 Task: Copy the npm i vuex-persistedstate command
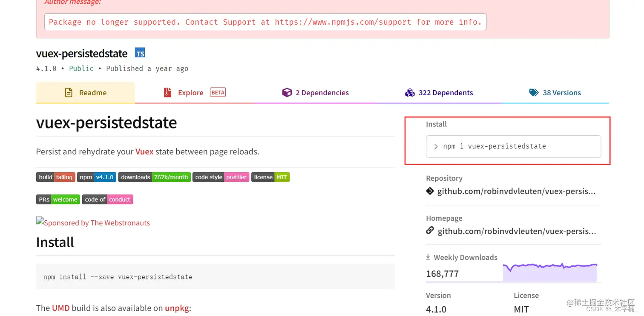tap(513, 146)
